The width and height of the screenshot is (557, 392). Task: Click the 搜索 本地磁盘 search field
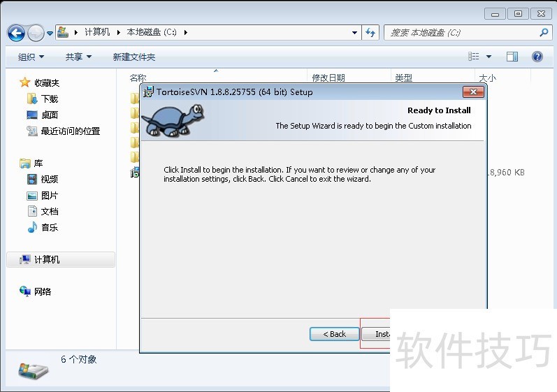click(461, 32)
